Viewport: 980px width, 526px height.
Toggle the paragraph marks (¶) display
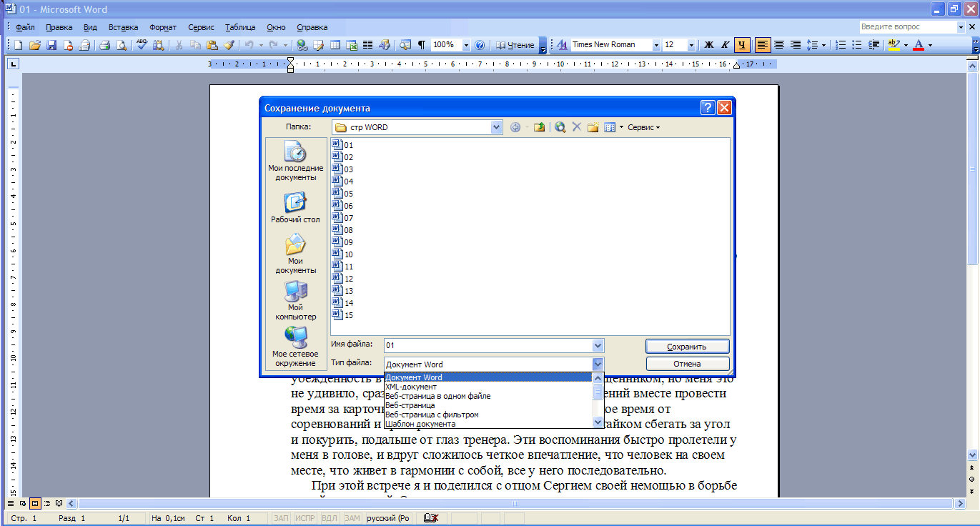422,45
